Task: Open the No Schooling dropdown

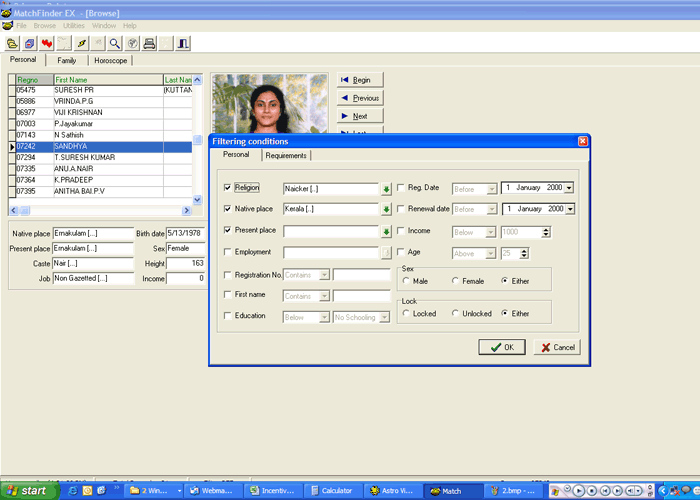Action: coord(384,317)
